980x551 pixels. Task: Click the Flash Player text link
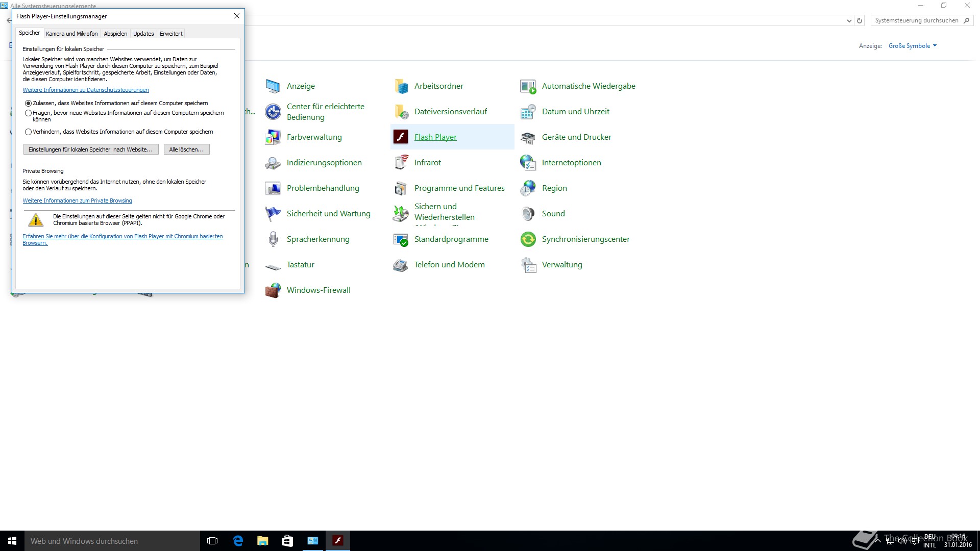pyautogui.click(x=435, y=137)
